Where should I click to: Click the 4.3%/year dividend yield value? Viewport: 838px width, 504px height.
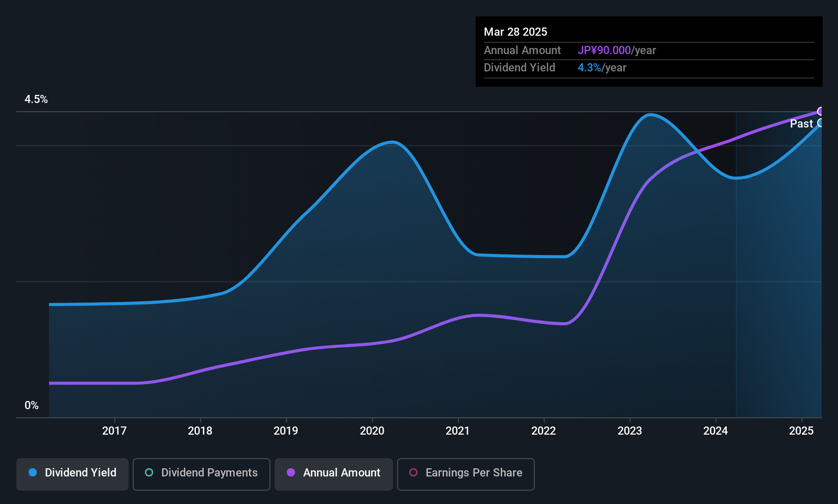tap(602, 67)
